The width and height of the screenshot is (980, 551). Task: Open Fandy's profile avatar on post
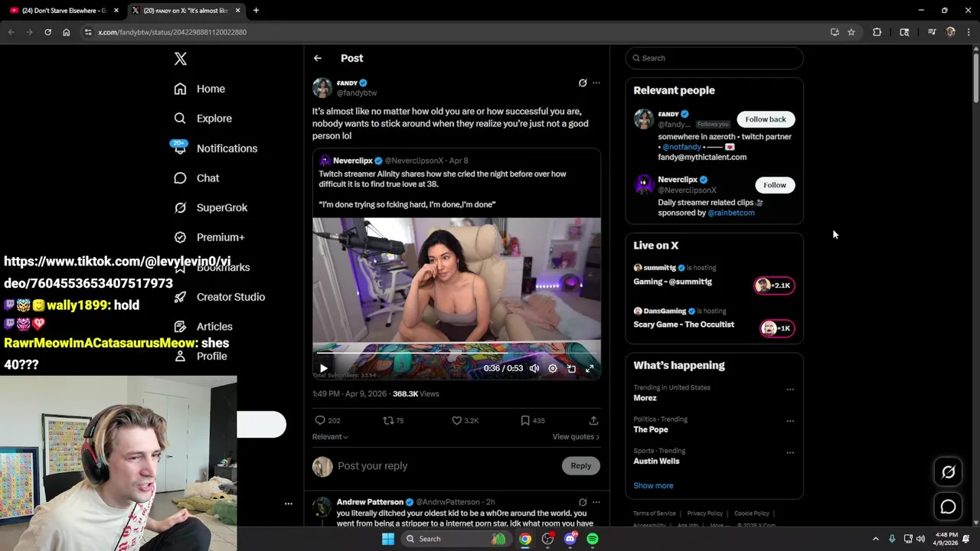pyautogui.click(x=322, y=87)
